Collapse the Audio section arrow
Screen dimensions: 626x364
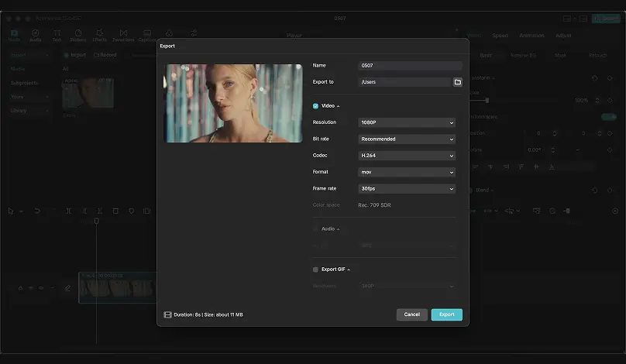[x=338, y=229]
